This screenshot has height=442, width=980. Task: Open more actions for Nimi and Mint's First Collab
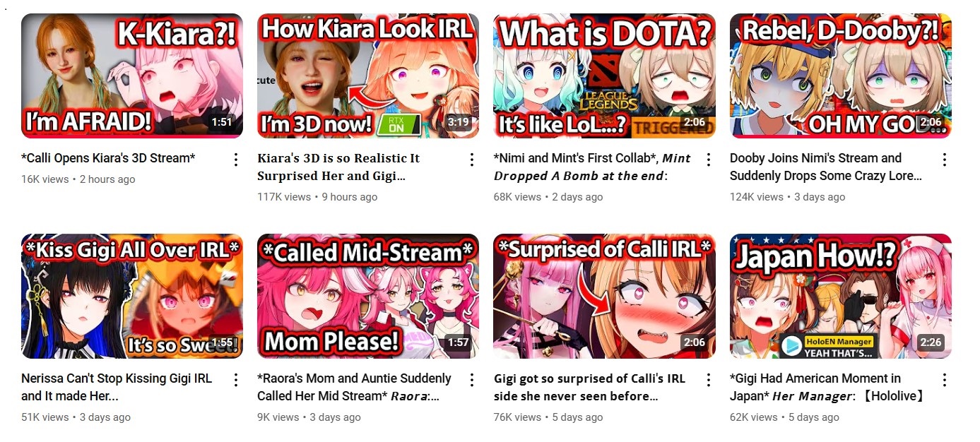[709, 160]
